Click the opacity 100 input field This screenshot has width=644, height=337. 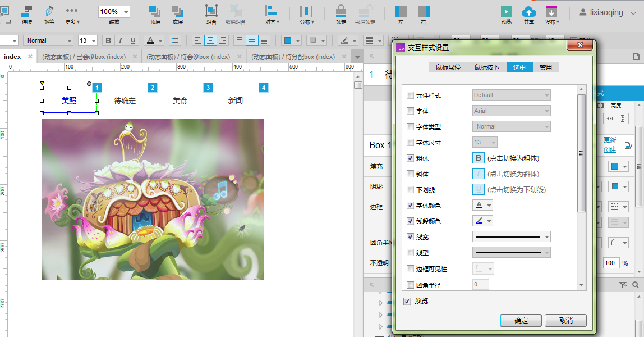pos(611,263)
